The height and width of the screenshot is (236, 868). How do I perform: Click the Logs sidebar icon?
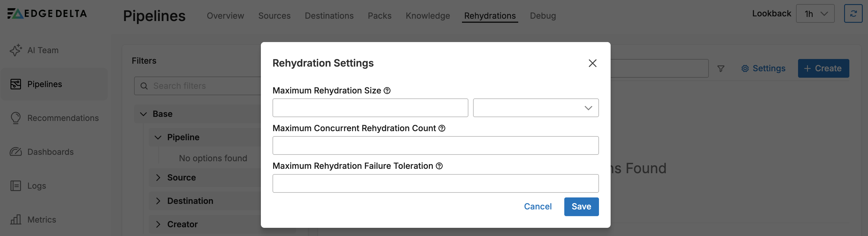coord(16,186)
